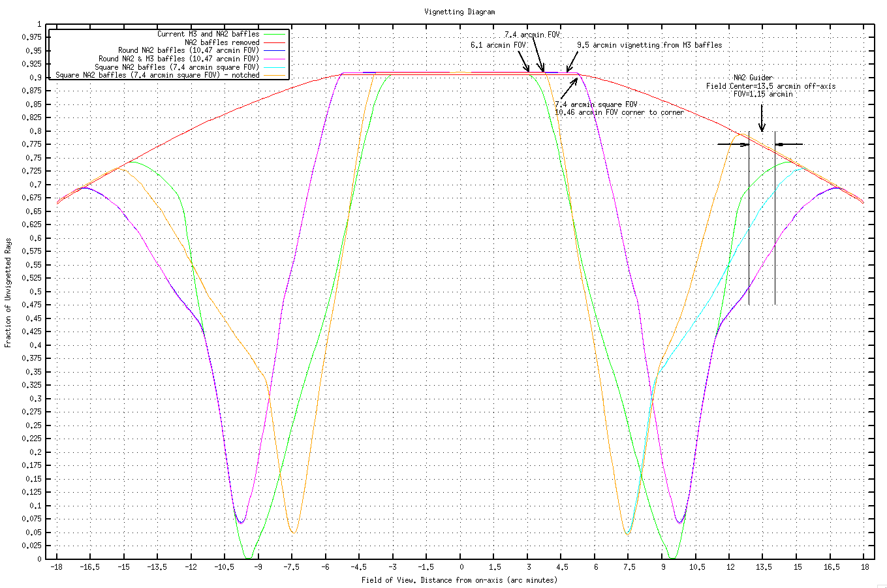The image size is (887, 588).
Task: Click y-axis tick label '0.625'
Action: pyautogui.click(x=31, y=224)
